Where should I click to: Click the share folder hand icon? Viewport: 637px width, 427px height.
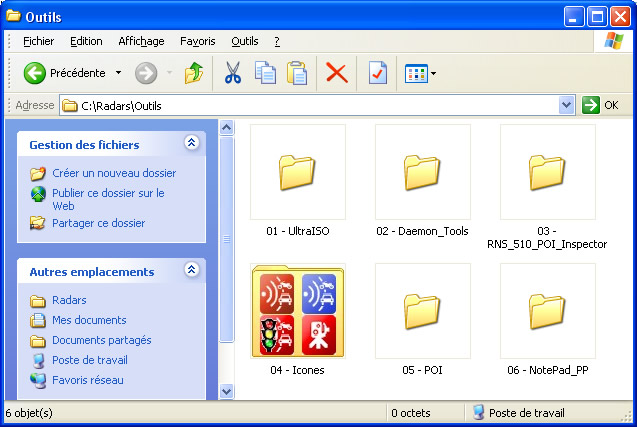point(38,223)
